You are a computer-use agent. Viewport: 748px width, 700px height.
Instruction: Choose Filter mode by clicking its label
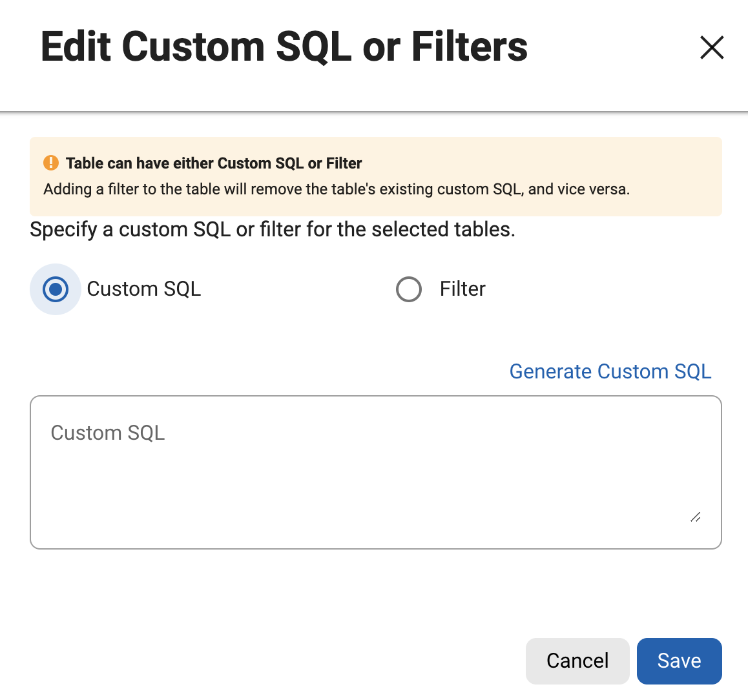pos(462,289)
